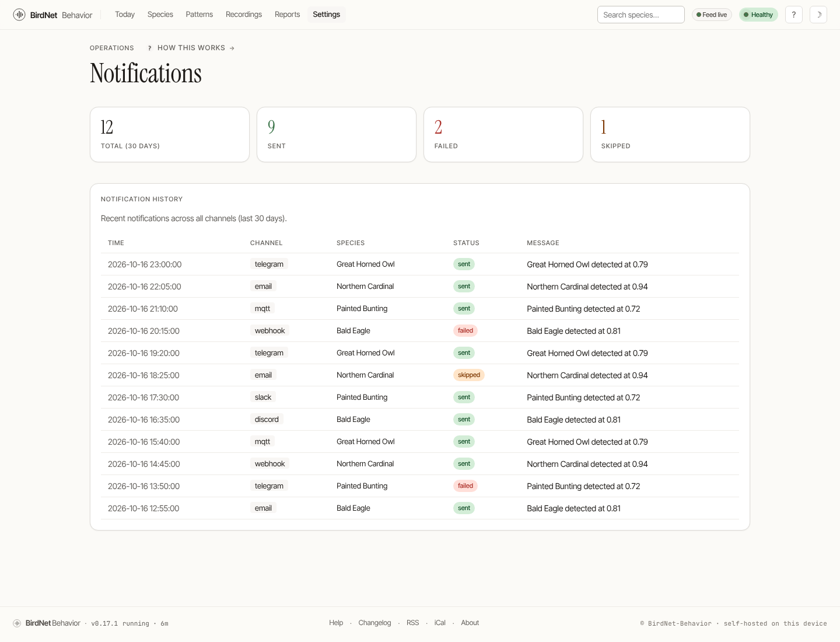Click the skipped status badge
840x642 pixels.
pos(469,375)
